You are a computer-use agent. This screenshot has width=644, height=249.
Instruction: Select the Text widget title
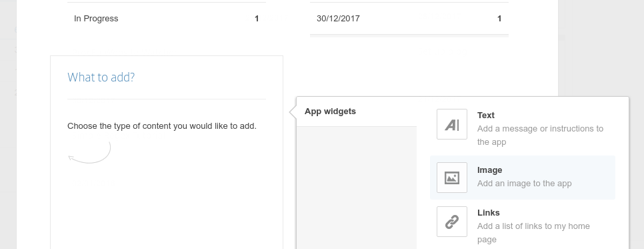(486, 115)
